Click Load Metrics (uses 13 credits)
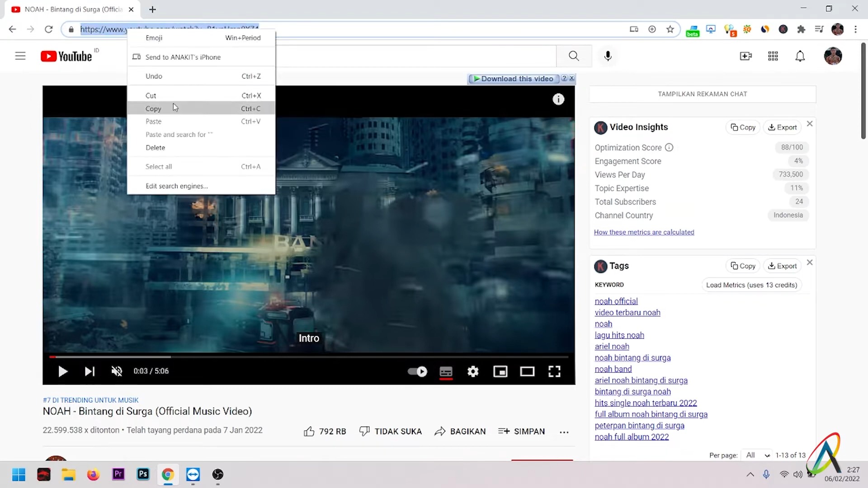This screenshot has height=488, width=868. (751, 285)
